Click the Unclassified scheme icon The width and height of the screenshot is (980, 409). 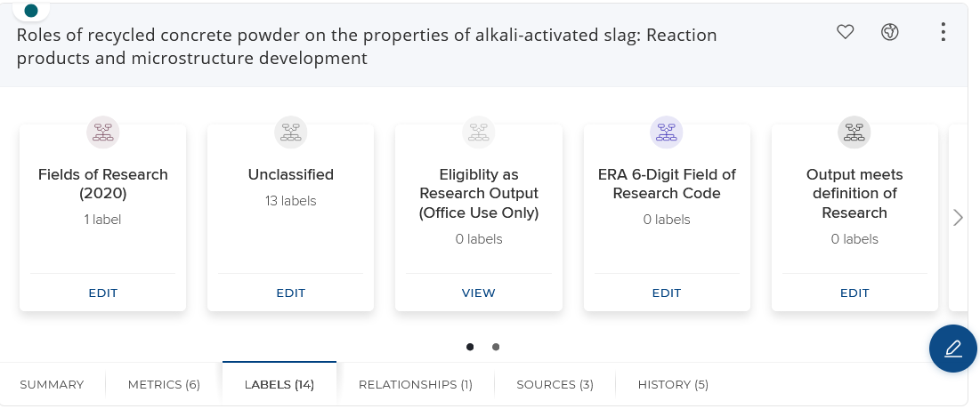[x=291, y=132]
